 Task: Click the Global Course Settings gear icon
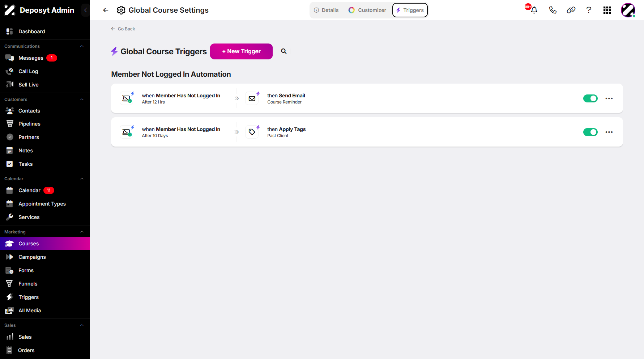[x=121, y=10]
